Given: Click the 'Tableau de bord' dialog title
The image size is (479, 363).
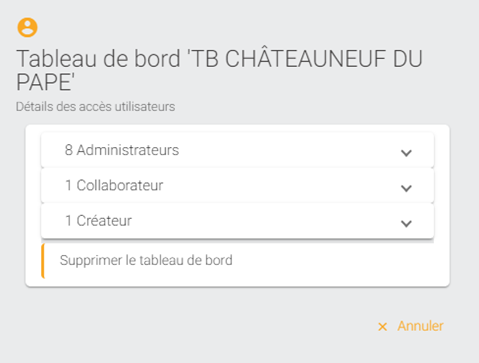Looking at the screenshot, I should click(219, 70).
